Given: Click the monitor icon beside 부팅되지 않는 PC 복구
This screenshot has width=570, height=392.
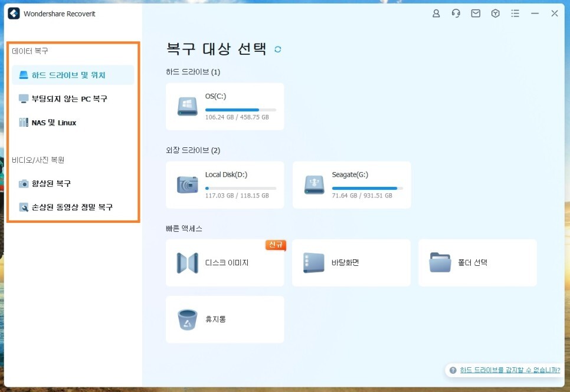Looking at the screenshot, I should [x=24, y=98].
